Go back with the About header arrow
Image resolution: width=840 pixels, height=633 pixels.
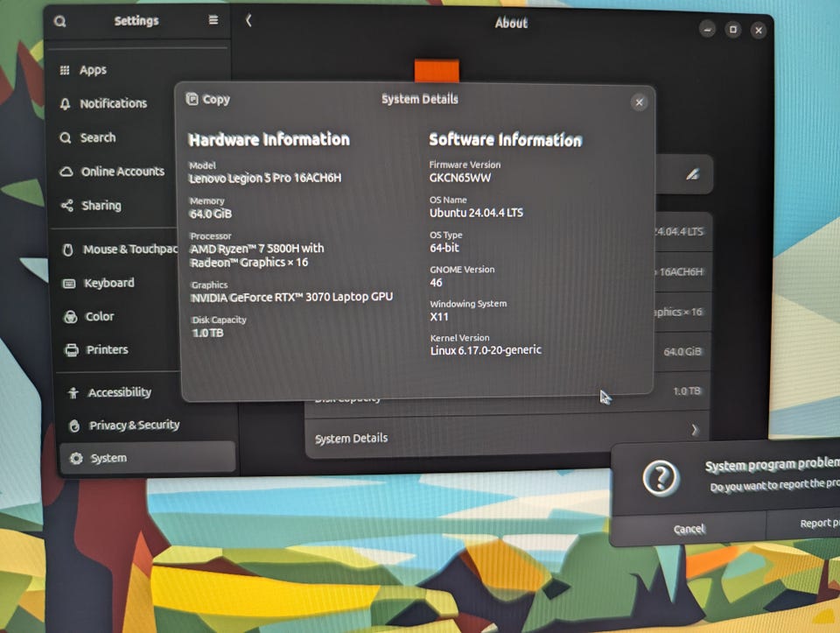pos(248,20)
